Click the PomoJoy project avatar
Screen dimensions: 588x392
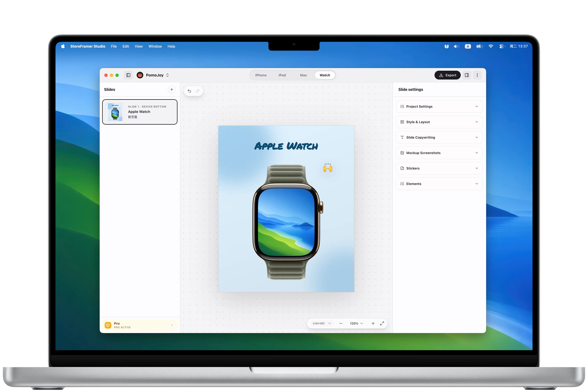click(140, 75)
